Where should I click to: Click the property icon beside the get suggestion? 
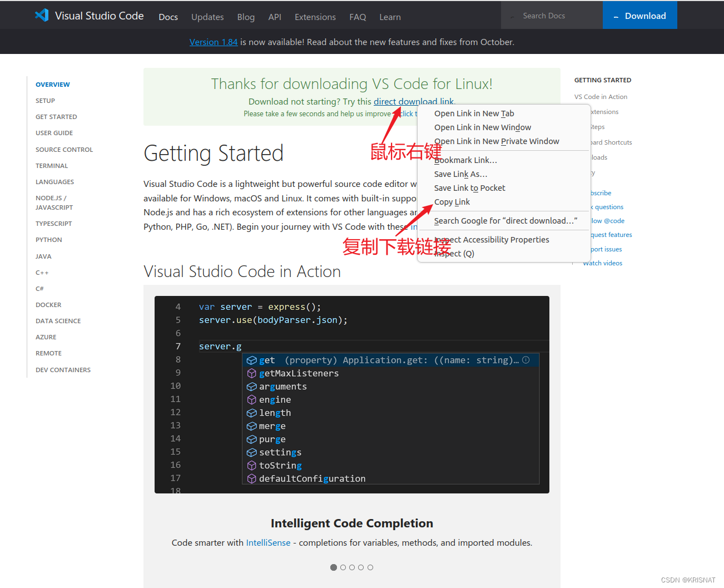[x=252, y=360]
